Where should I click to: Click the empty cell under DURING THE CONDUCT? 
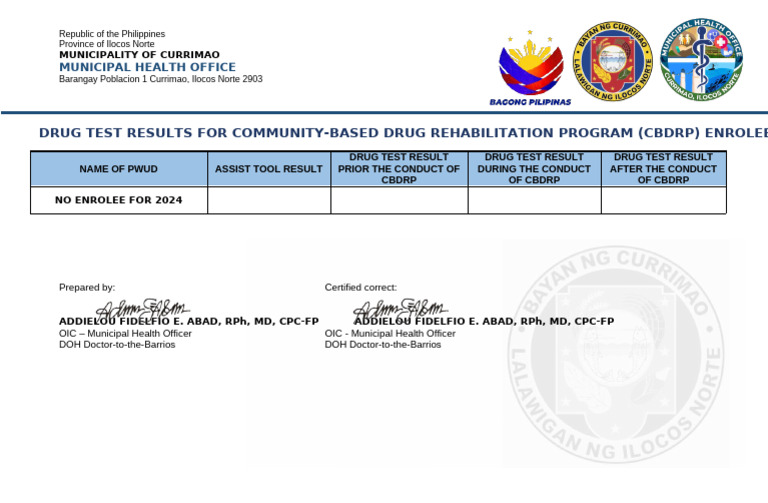tap(534, 200)
